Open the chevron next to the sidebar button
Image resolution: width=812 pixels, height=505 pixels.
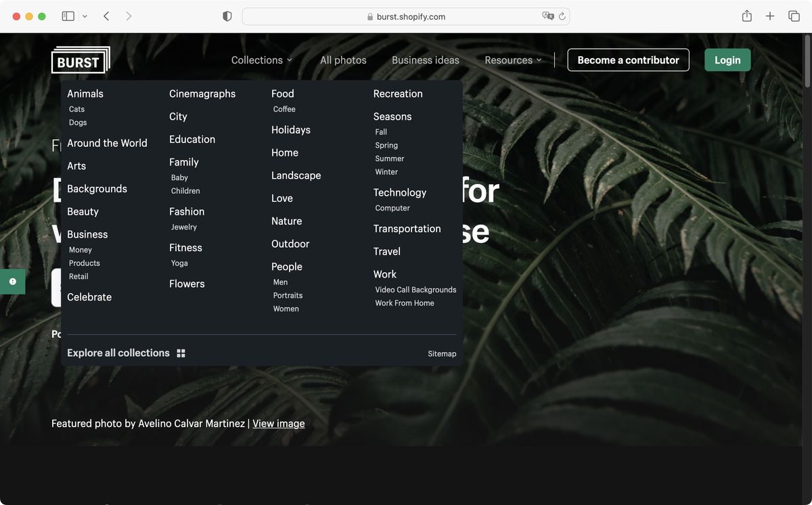click(84, 15)
